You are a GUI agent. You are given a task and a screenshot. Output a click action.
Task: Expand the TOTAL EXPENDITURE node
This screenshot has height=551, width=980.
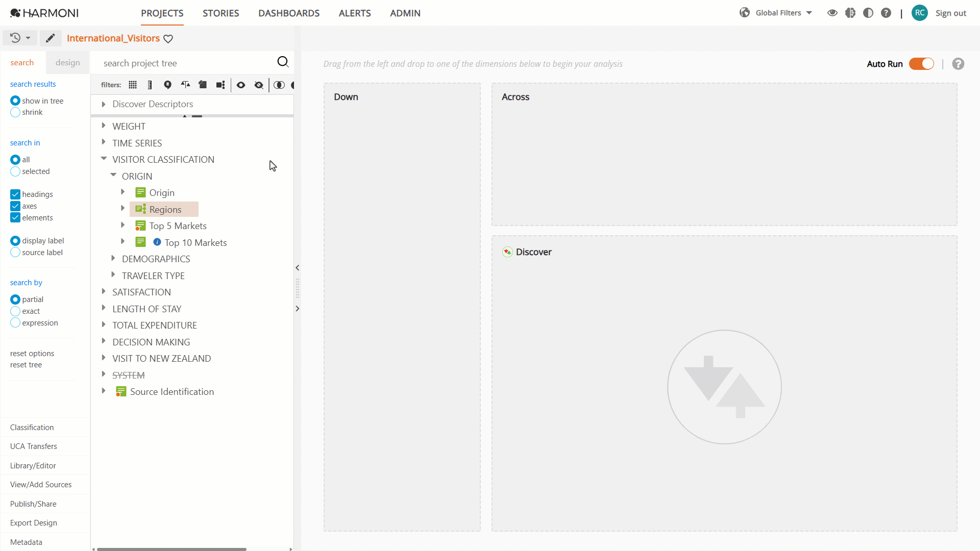point(104,324)
